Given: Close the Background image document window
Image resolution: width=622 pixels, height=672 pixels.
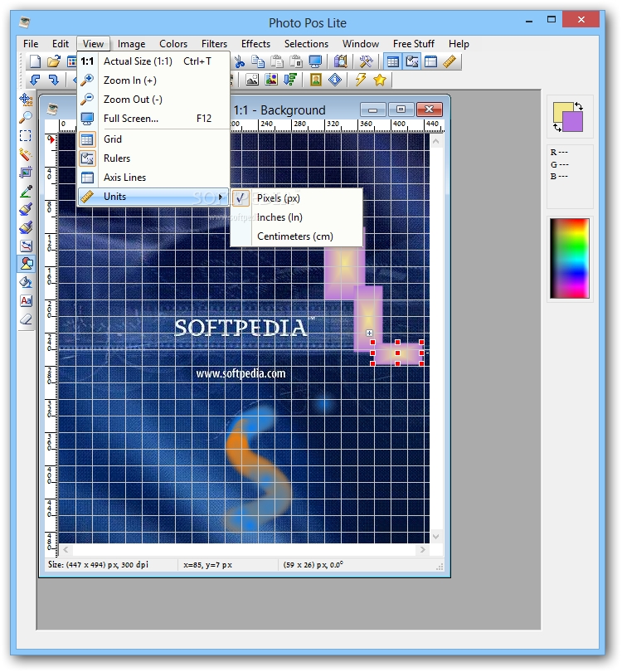Looking at the screenshot, I should point(429,110).
